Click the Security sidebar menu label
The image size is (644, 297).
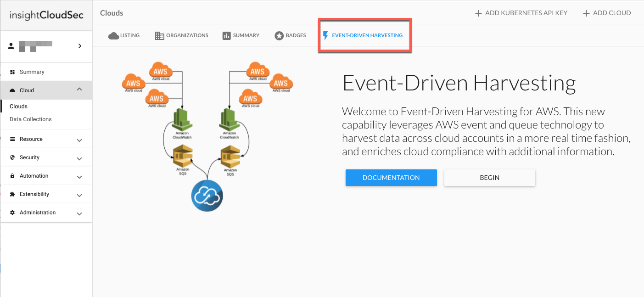(30, 157)
